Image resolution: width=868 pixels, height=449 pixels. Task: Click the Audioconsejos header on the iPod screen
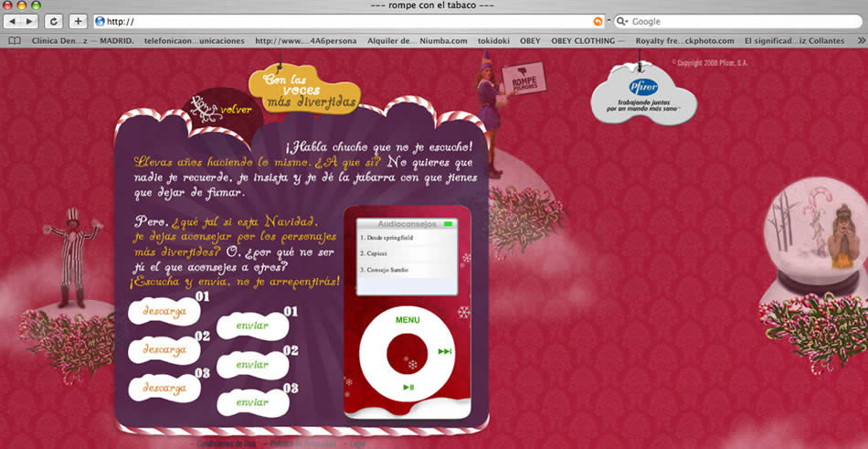[407, 224]
